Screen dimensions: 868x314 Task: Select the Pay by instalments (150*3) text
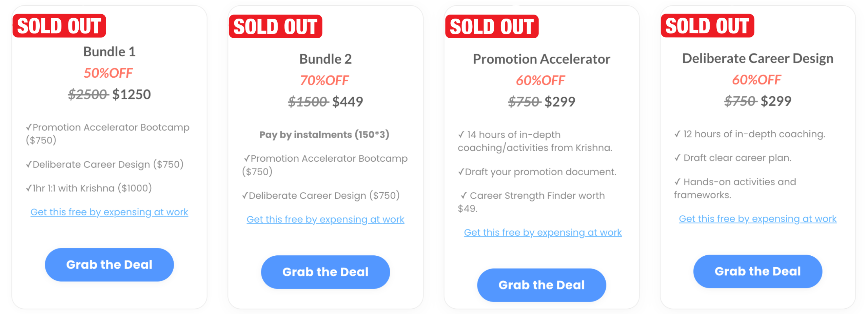(324, 135)
